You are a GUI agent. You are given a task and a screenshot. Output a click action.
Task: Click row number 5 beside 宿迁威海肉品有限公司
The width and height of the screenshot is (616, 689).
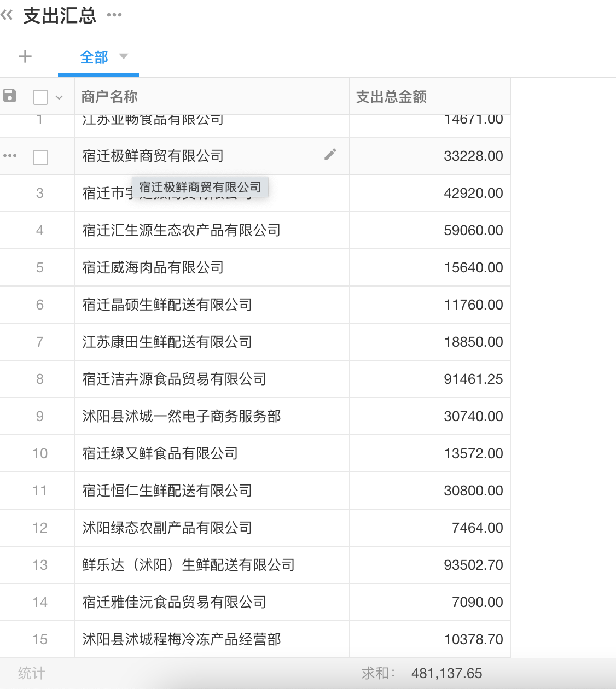39,267
